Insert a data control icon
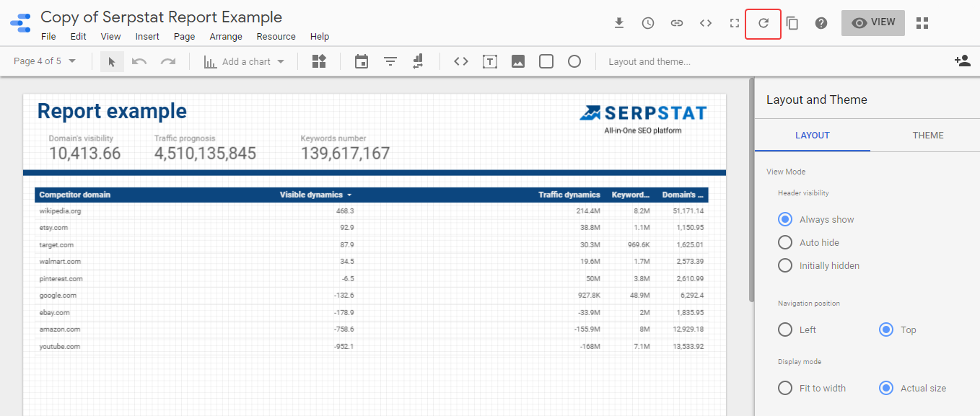 tap(419, 61)
